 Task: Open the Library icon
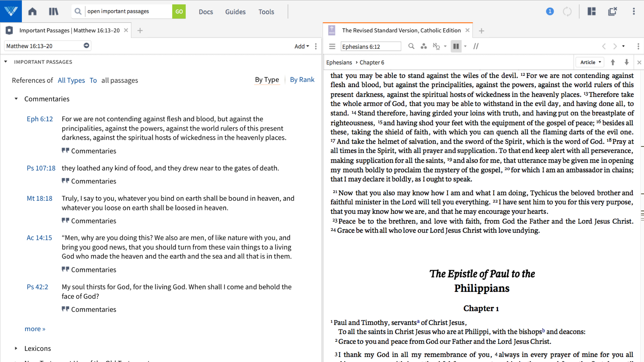[53, 11]
